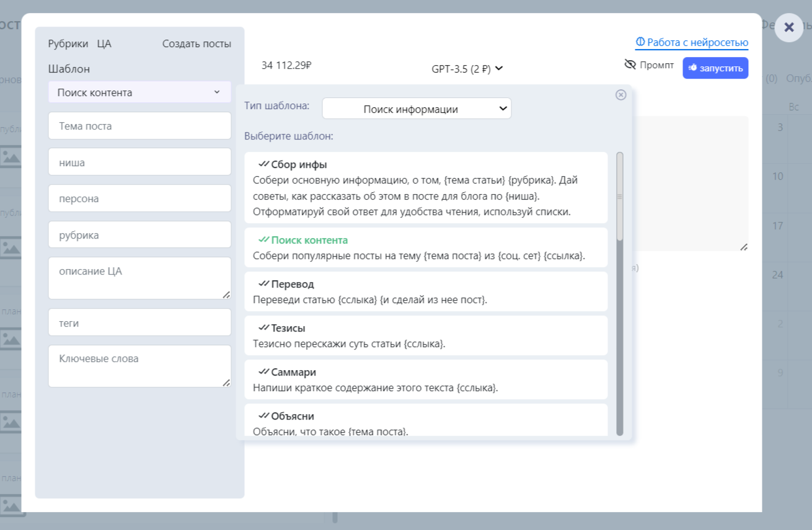Open the Работа с нейросетью link

pos(692,42)
